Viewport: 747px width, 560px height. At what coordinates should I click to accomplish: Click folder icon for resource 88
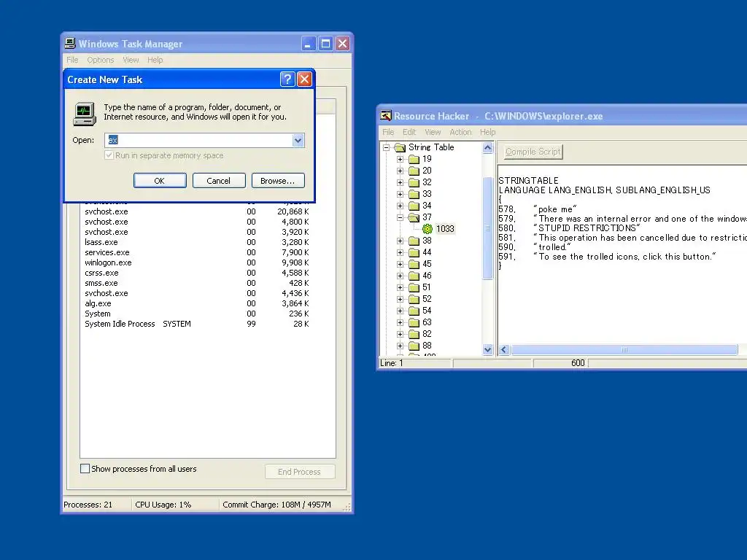tap(414, 346)
